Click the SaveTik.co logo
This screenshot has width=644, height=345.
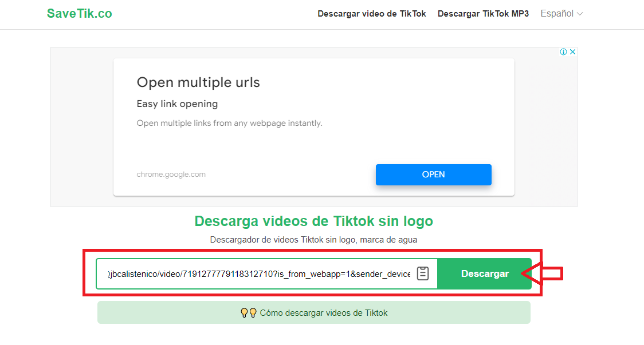(x=79, y=14)
